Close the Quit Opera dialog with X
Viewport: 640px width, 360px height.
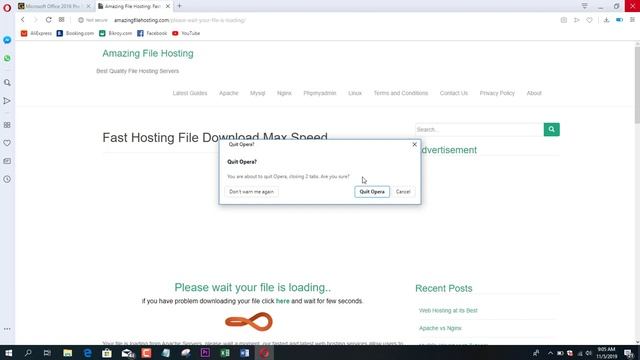pos(414,144)
